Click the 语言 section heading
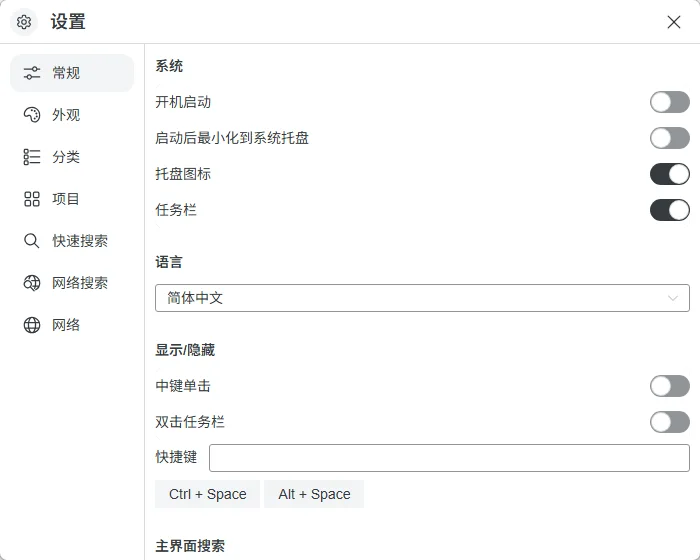 tap(169, 262)
